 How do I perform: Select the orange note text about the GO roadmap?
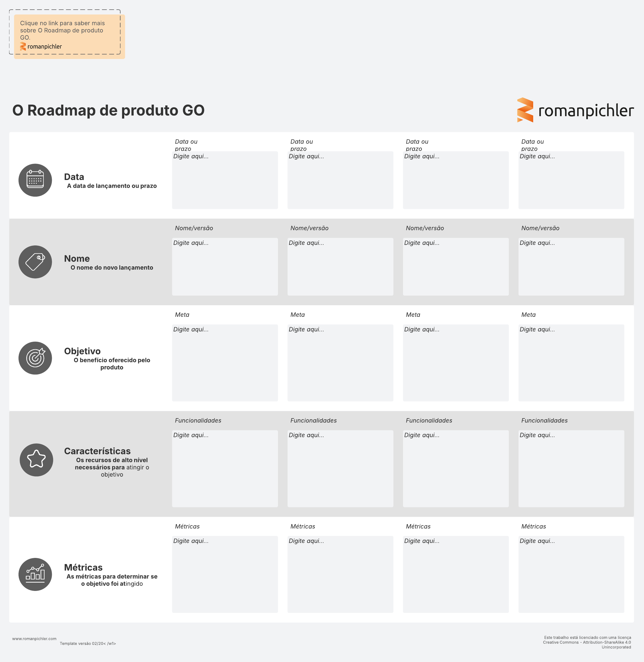(62, 30)
